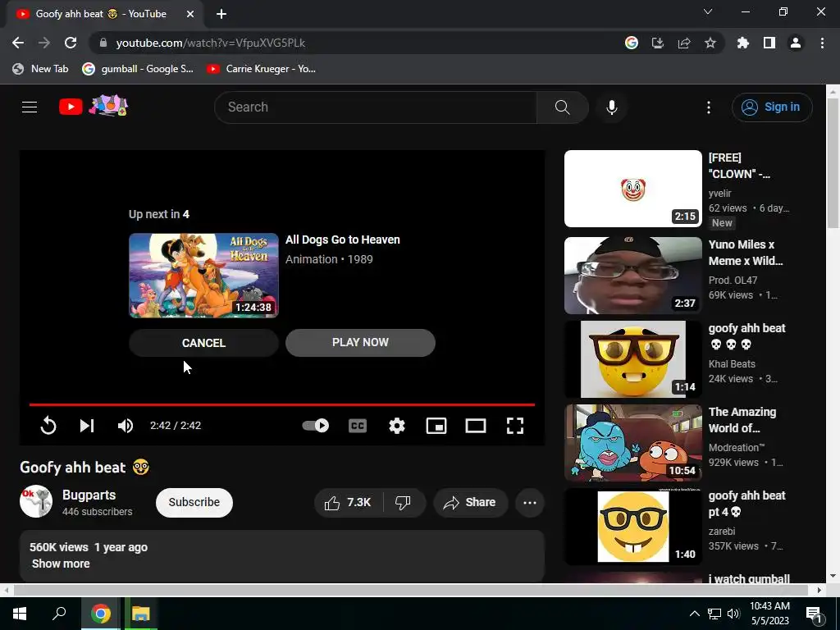Subscribe to Bugparts channel
Viewport: 840px width, 630px height.
[194, 503]
